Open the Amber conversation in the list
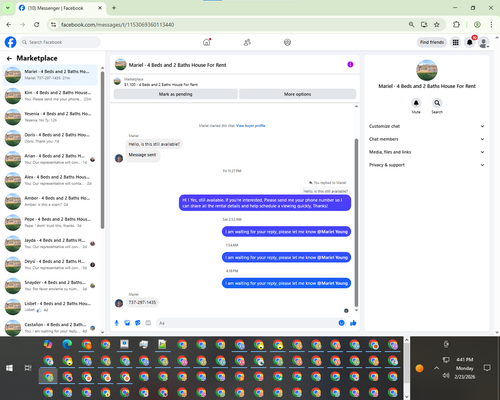The height and width of the screenshot is (400, 500). (50, 201)
